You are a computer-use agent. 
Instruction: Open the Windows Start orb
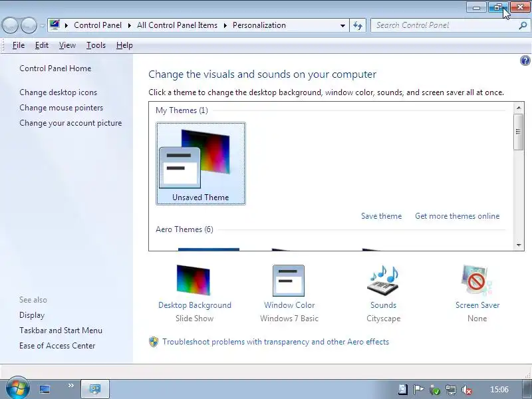coord(17,388)
